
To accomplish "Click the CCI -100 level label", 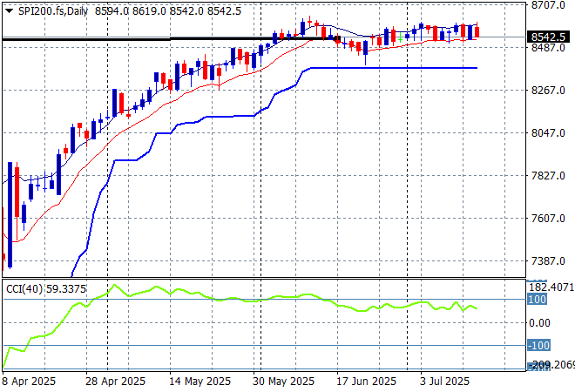I will (538, 346).
